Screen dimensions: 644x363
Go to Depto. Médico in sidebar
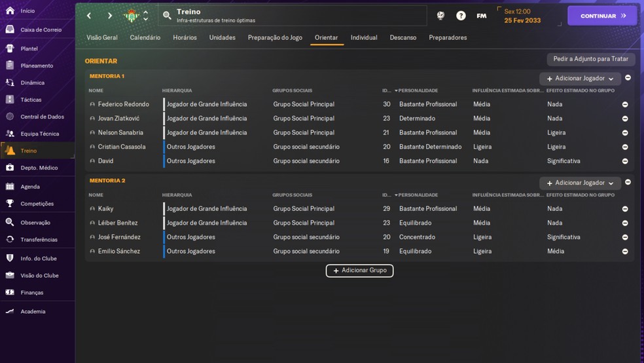point(10,168)
